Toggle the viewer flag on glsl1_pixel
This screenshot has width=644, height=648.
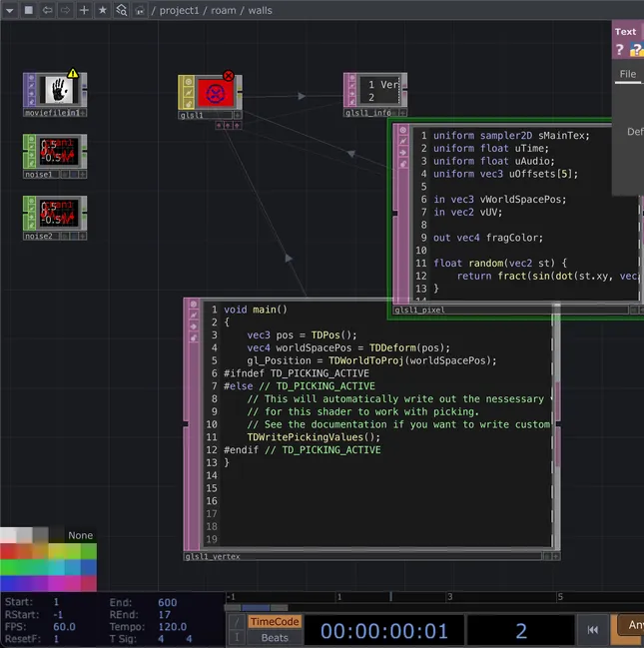pos(403,130)
